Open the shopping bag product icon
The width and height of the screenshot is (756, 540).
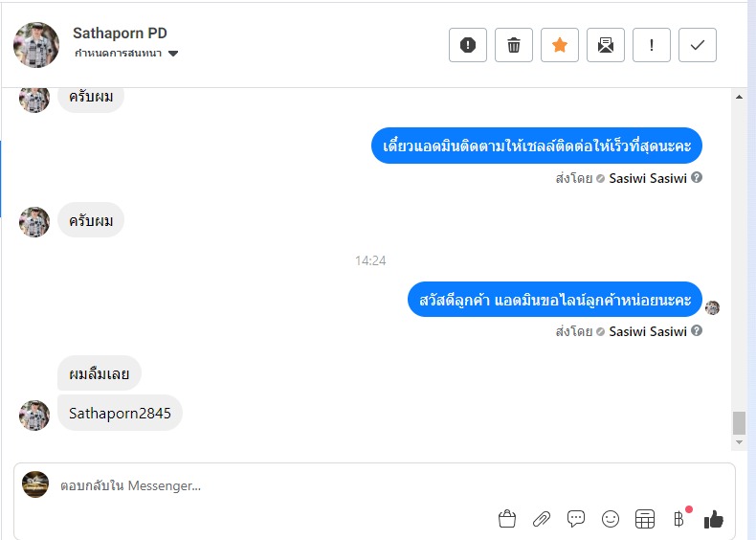point(507,519)
